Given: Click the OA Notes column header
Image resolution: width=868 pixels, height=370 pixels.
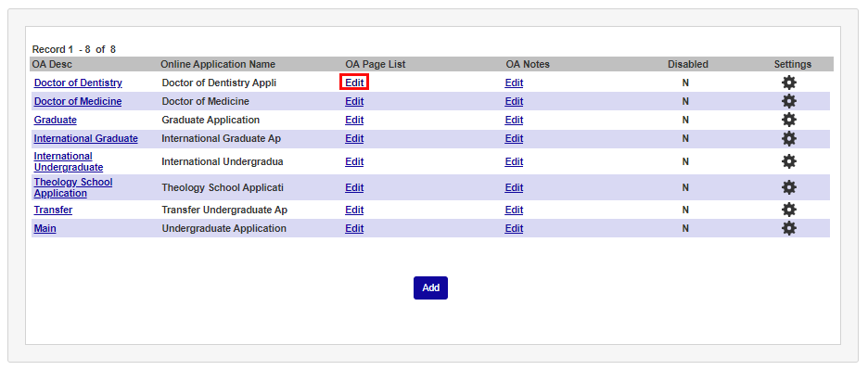Looking at the screenshot, I should [528, 64].
